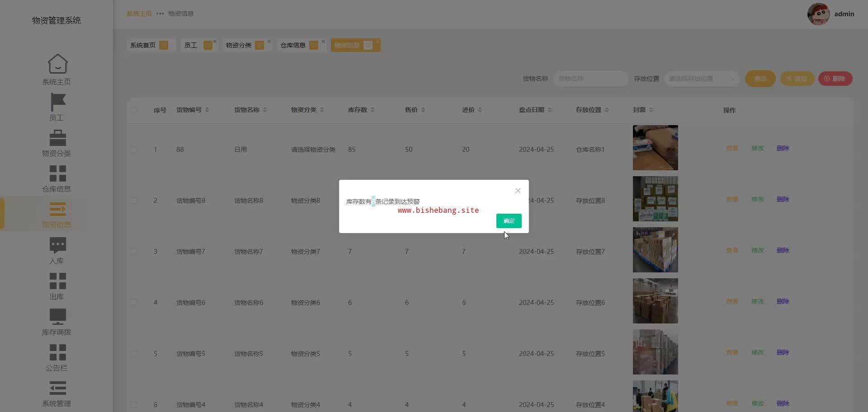Open 仓库信息 grid icon in sidebar
Viewport: 868px width, 412px height.
[57, 173]
